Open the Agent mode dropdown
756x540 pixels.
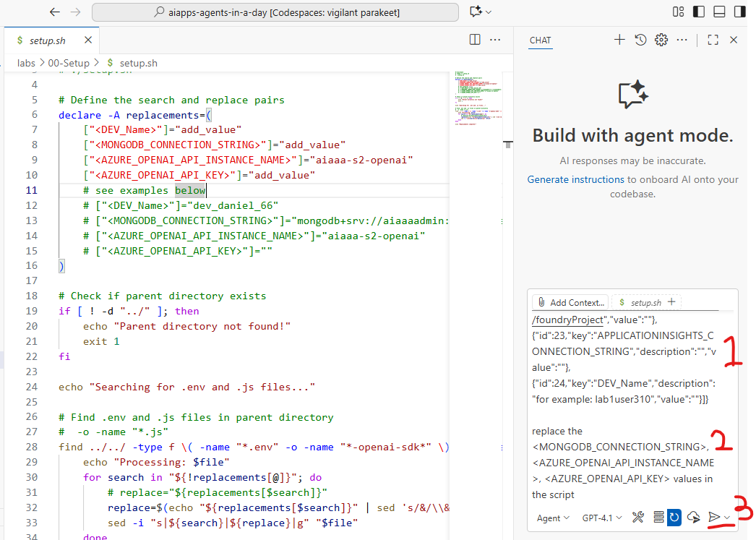(x=553, y=518)
